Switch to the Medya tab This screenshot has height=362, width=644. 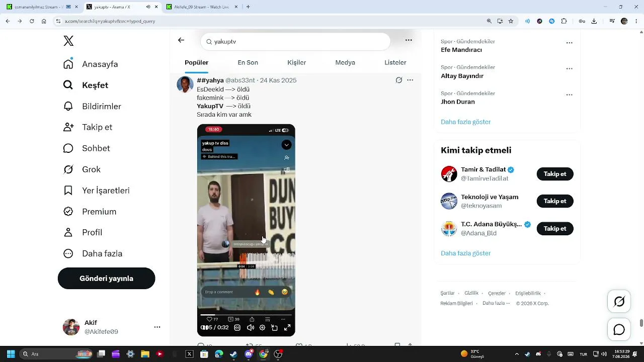coord(345,63)
